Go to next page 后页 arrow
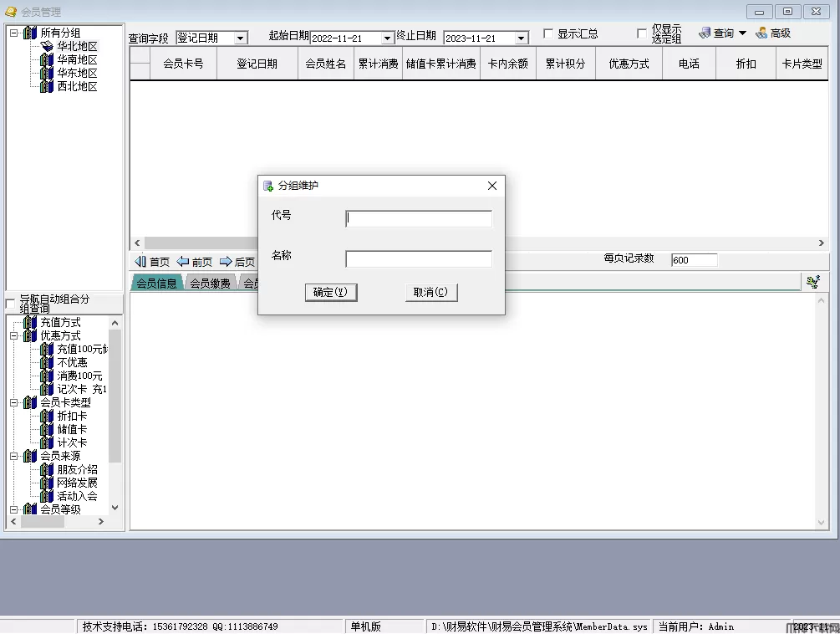The image size is (840, 634). (226, 262)
